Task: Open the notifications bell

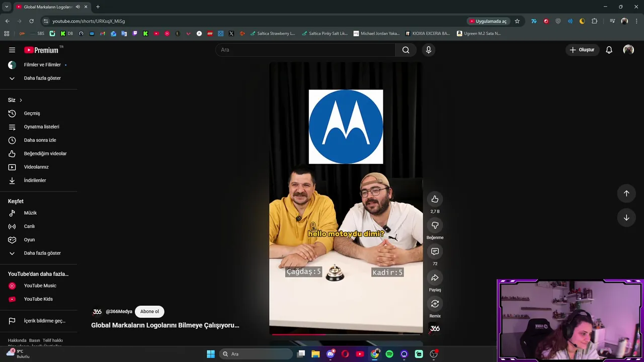Action: [609, 50]
